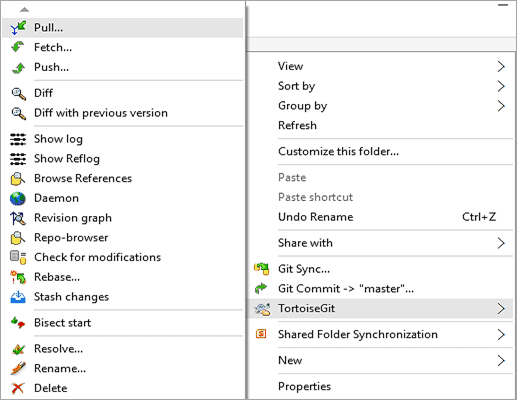This screenshot has width=517, height=400.
Task: Click the Push up-arrow icon
Action: click(18, 67)
